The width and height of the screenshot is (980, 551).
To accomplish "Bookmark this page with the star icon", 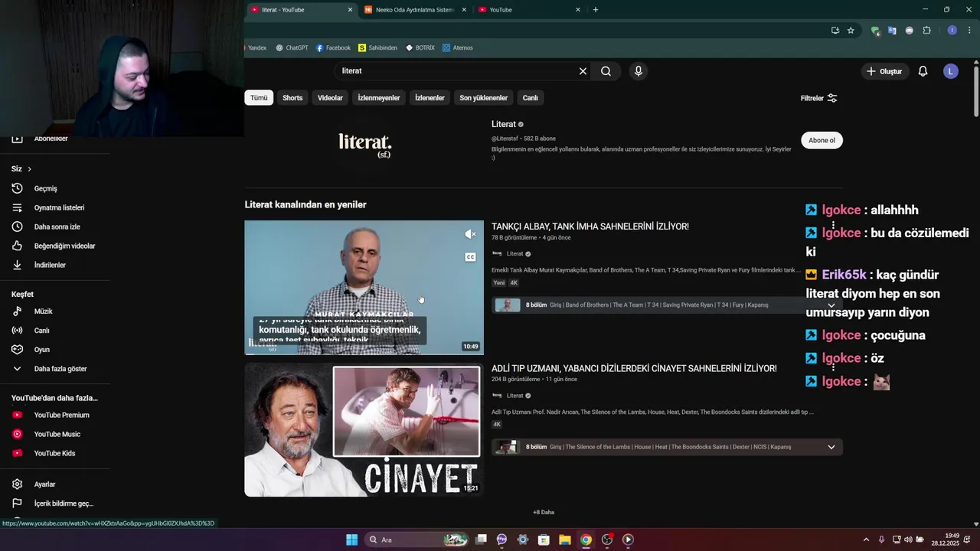I will point(851,31).
